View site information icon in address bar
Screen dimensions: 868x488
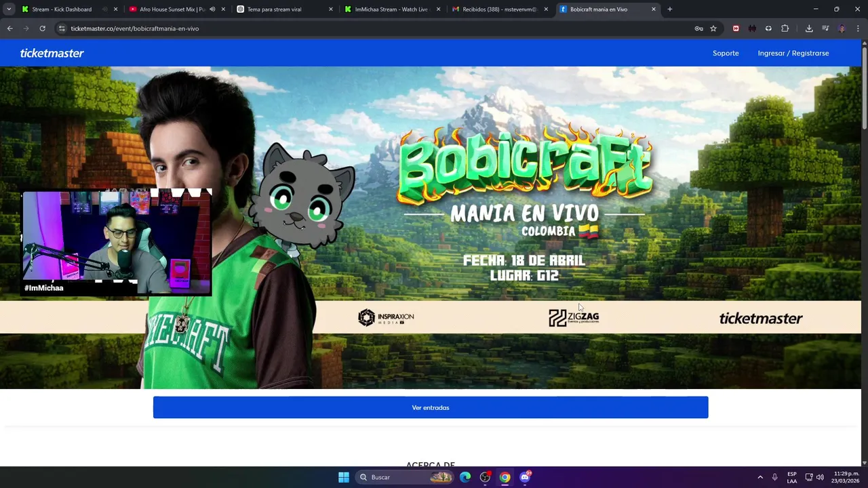[62, 28]
